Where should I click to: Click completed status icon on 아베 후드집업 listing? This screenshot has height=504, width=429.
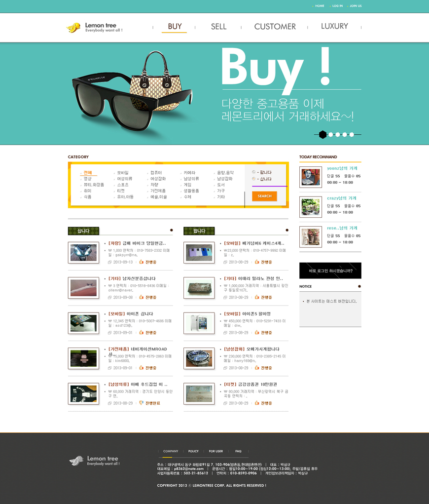(142, 403)
